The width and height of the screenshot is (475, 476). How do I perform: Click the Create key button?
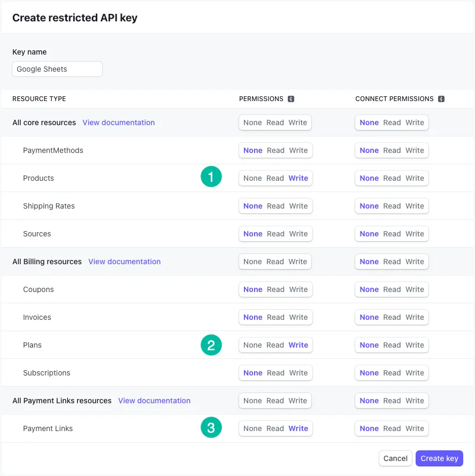pyautogui.click(x=439, y=458)
